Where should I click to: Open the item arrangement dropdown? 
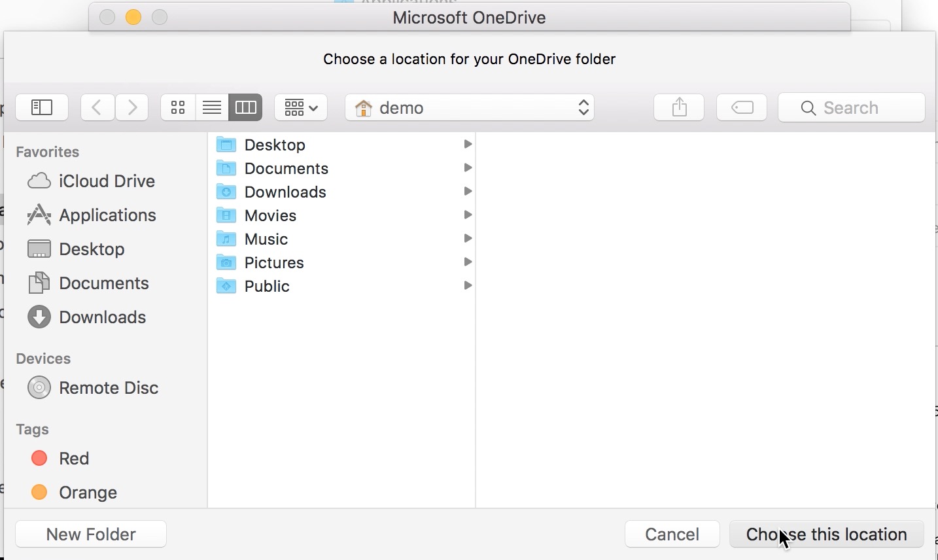tap(301, 107)
